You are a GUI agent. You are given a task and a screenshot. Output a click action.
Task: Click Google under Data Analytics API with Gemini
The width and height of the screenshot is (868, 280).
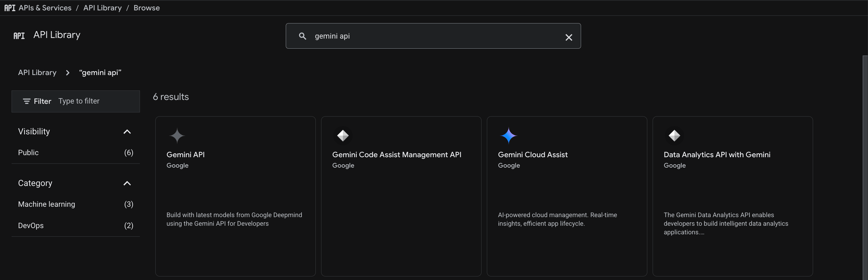675,166
